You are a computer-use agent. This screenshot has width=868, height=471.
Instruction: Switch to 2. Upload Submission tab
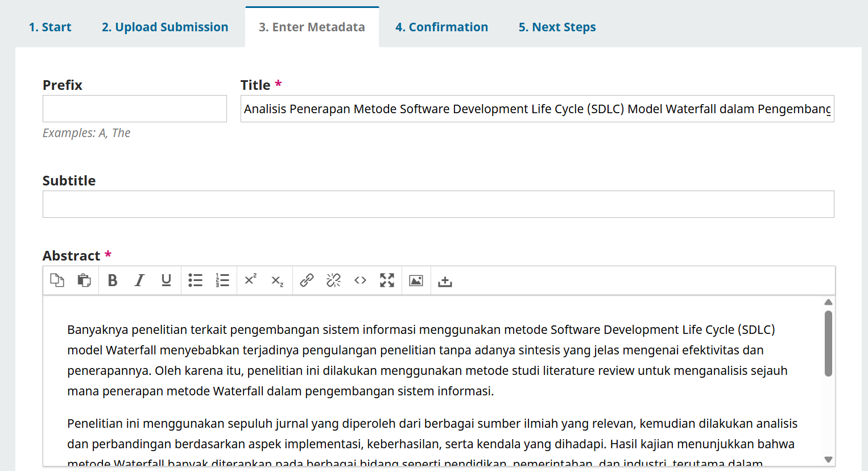165,27
